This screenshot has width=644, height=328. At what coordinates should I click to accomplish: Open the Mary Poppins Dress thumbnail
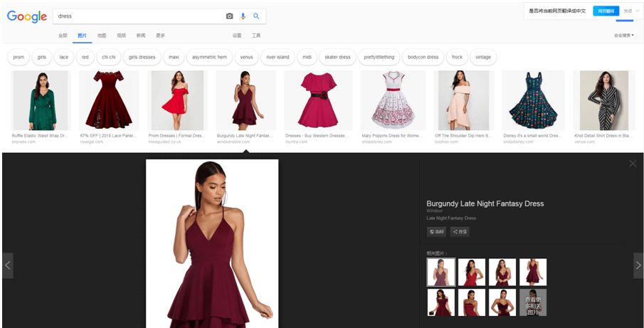[393, 100]
